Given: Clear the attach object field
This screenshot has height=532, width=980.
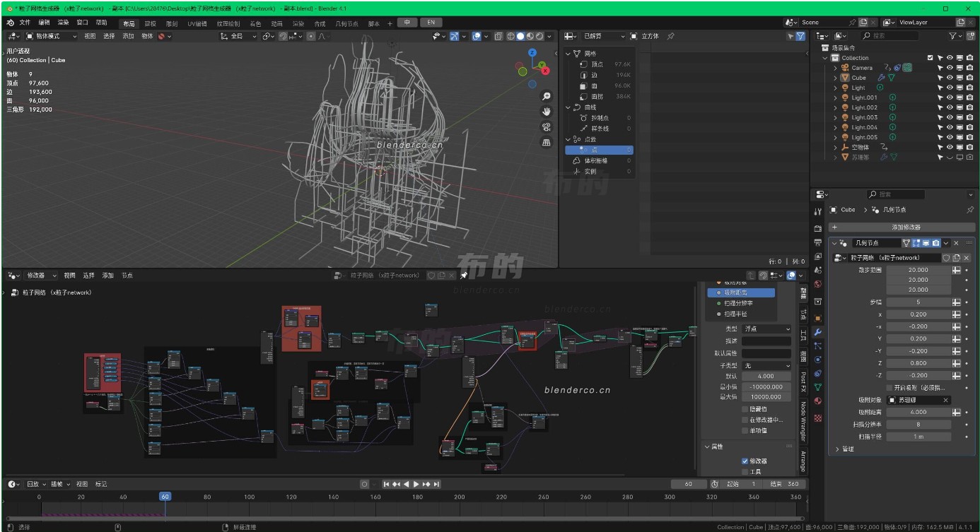Looking at the screenshot, I should [x=945, y=400].
